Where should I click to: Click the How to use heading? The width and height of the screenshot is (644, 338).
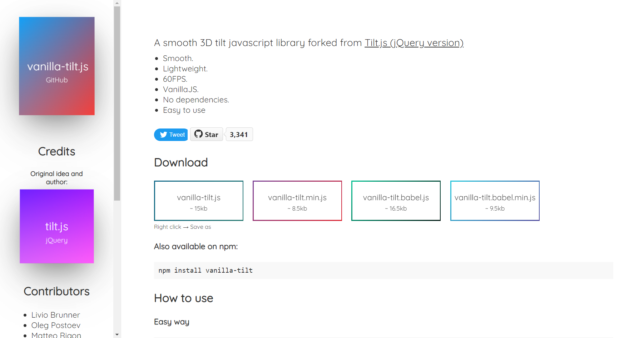[x=183, y=298]
